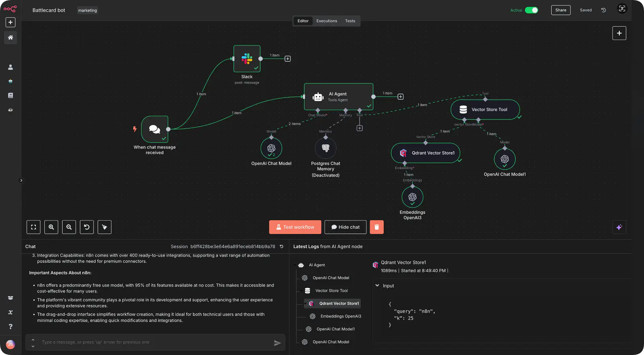Click the Battlecard bot workflow name
644x355 pixels.
pos(49,10)
